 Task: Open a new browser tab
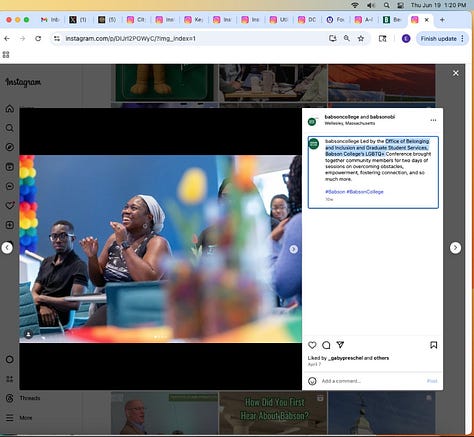(442, 20)
